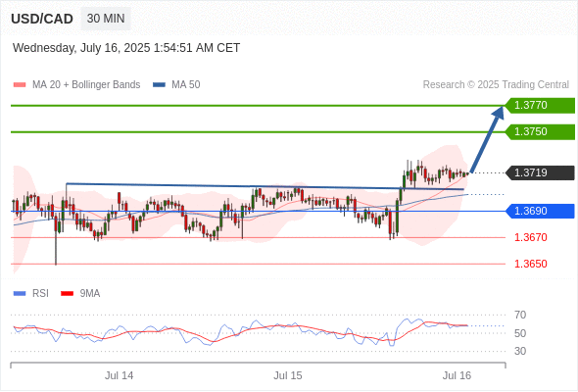Click the blue upward forecast arrow head

coord(499,112)
